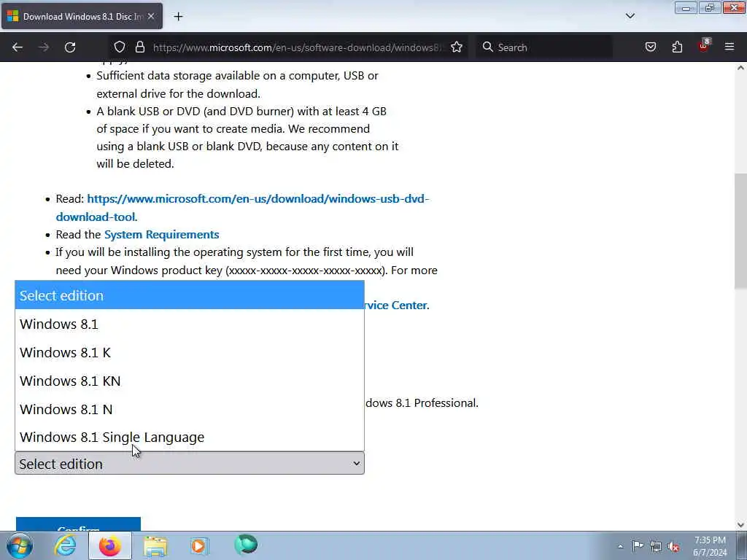Viewport: 747px width, 560px height.
Task: Open the network tray icon
Action: coord(656,546)
